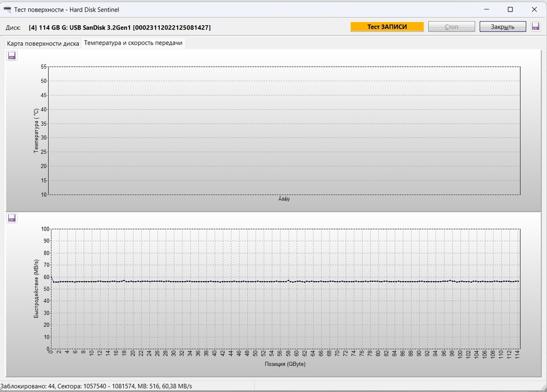Screen dimensions: 547x392
Task: Click the save icon beside the Закрыть button
Action: click(x=536, y=27)
